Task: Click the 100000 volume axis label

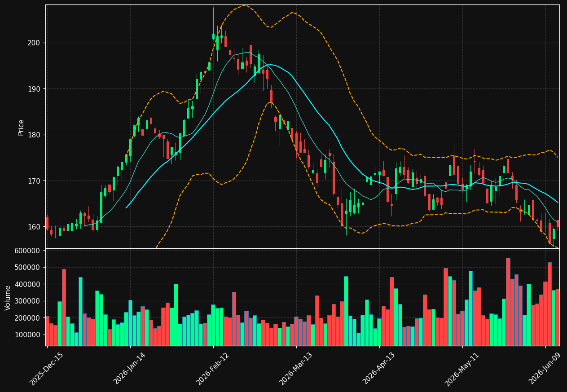Action: tap(28, 335)
